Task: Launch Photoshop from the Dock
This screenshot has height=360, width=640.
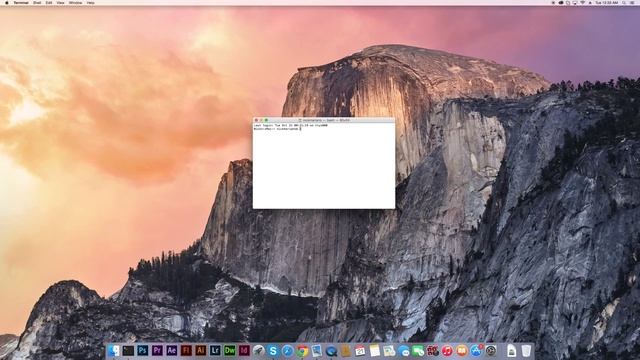Action: coord(142,350)
